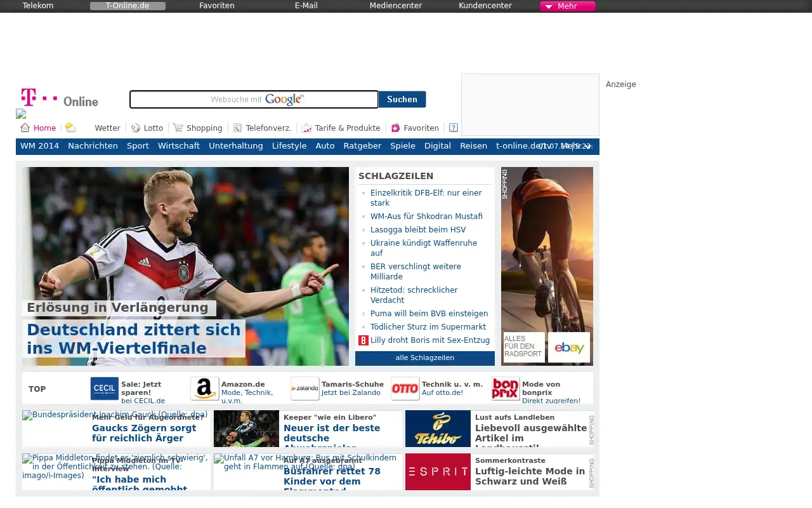
Task: Switch to Nachrichten section
Action: 93,146
